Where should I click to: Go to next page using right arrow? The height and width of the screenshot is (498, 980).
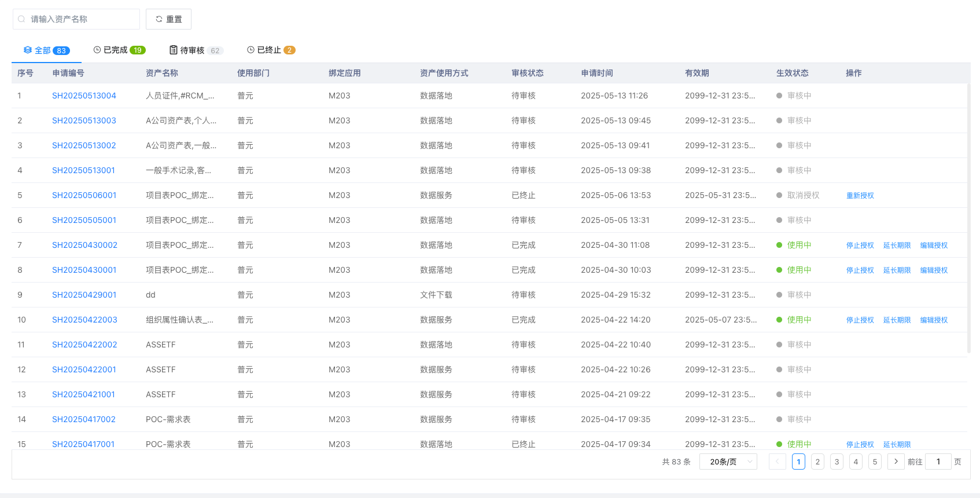[896, 462]
